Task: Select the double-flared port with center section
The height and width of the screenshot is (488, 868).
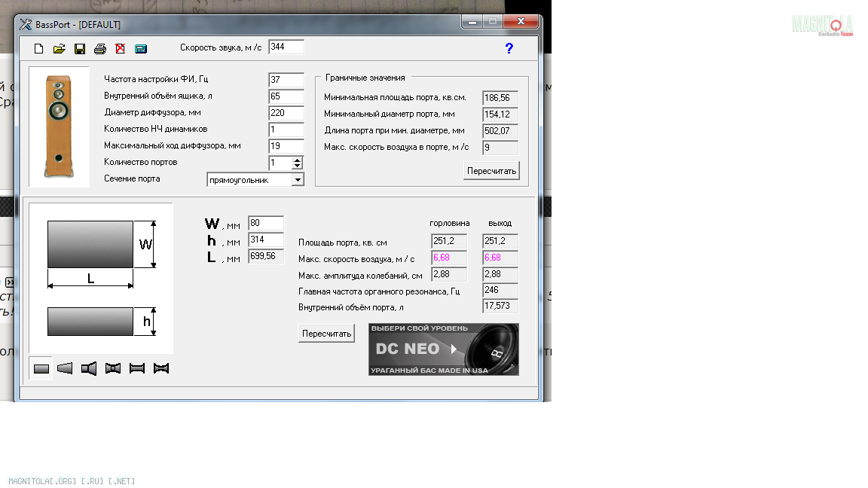Action: click(113, 368)
